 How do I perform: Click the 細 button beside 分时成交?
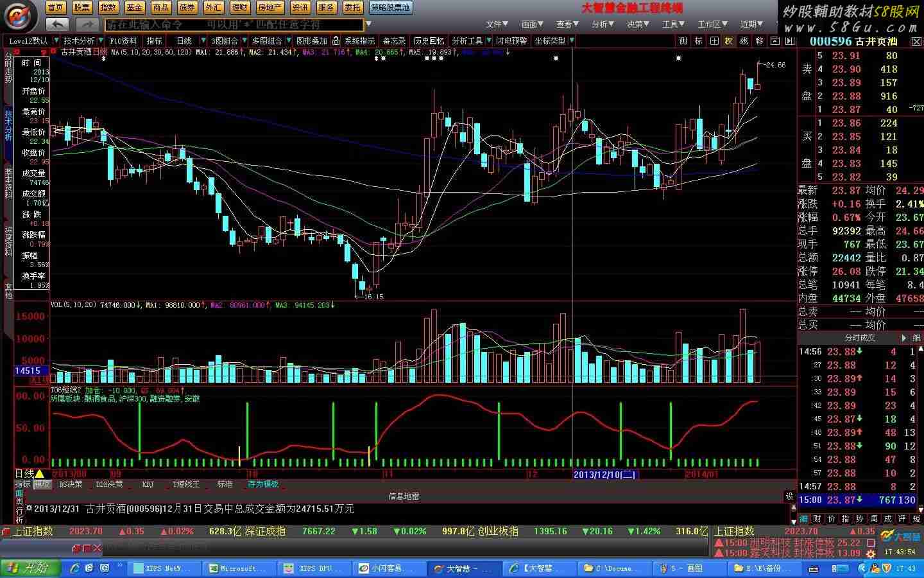917,338
